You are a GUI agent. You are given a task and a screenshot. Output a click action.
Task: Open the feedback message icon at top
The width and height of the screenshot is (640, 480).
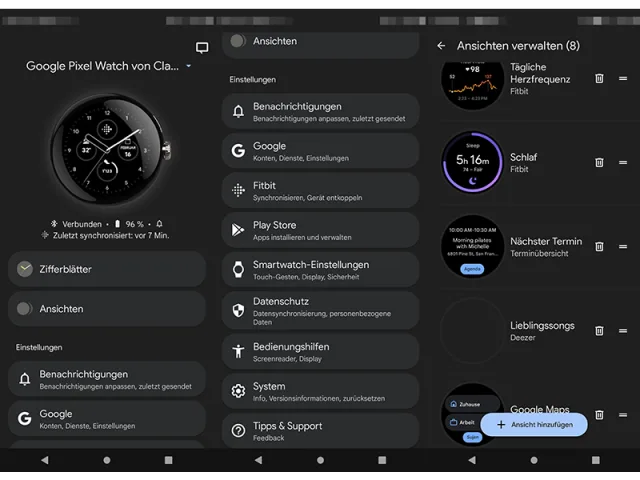[202, 48]
